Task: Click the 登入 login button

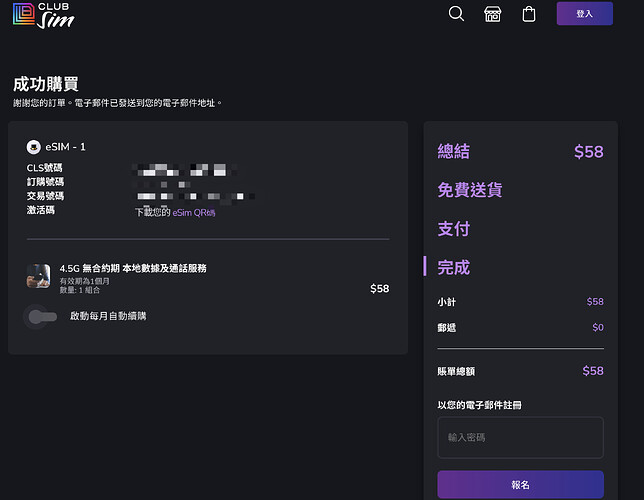Action: 584,14
